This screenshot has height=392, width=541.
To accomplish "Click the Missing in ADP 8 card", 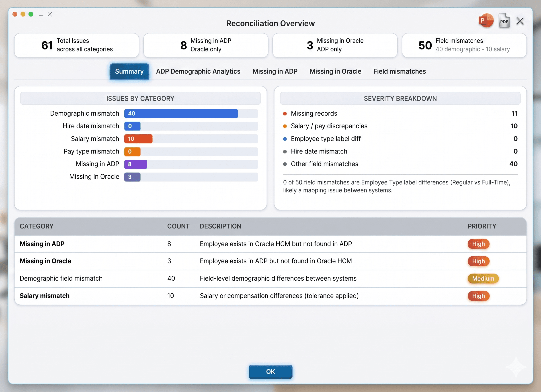I will (x=206, y=45).
